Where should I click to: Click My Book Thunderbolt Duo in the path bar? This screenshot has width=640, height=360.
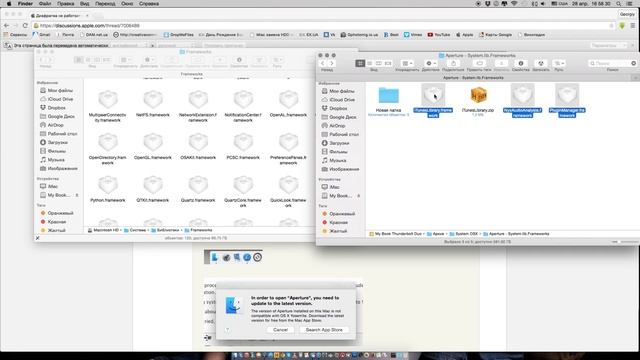396,234
